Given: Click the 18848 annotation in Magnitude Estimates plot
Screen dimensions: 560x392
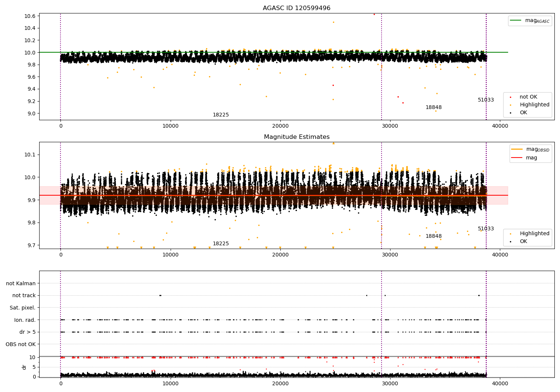Looking at the screenshot, I should (x=433, y=236).
